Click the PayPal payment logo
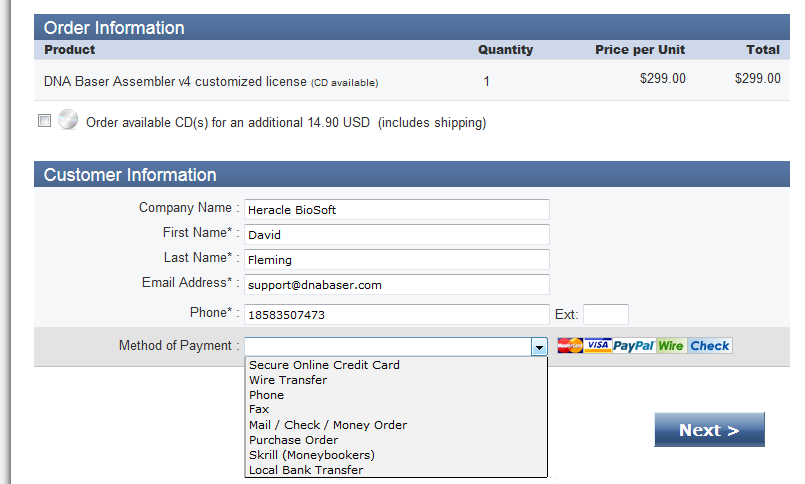 tap(634, 345)
